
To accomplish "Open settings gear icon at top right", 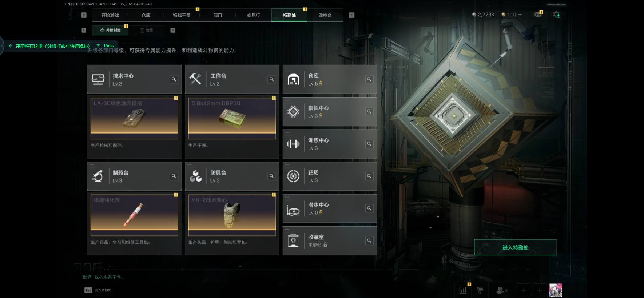I will (556, 15).
